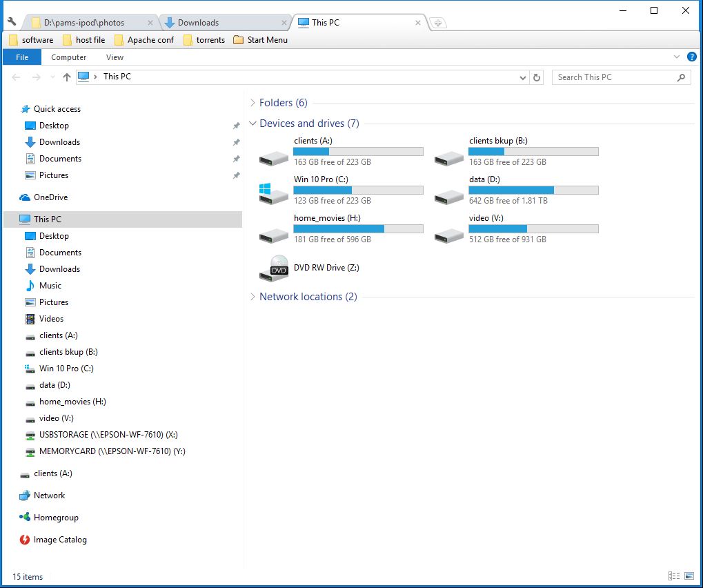The height and width of the screenshot is (588, 703).
Task: Open Network in navigation pane
Action: 49,496
